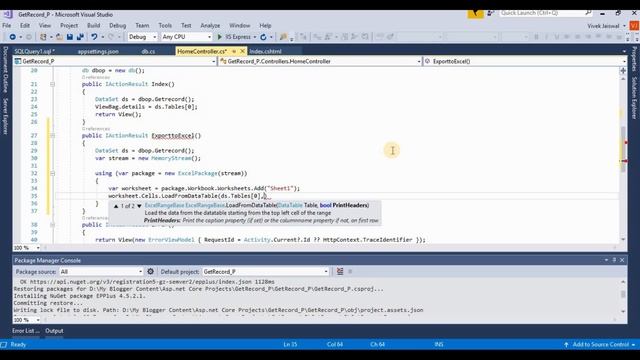Click the console vertical scrollbar thumb

pos(623,294)
